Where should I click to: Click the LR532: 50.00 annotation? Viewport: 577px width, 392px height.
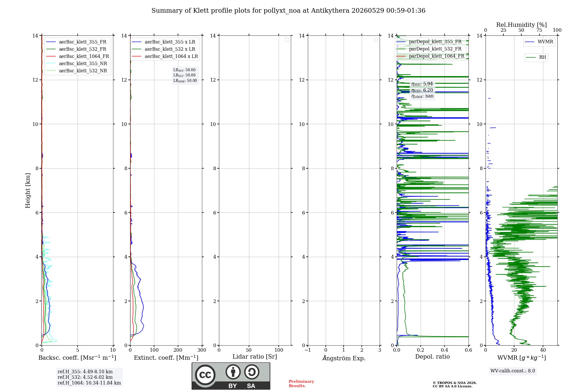pyautogui.click(x=184, y=75)
